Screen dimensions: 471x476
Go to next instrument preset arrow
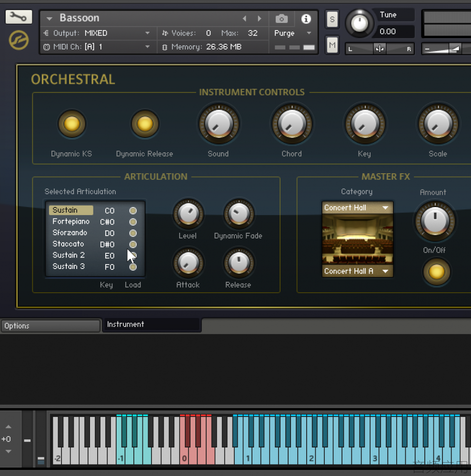click(x=260, y=19)
